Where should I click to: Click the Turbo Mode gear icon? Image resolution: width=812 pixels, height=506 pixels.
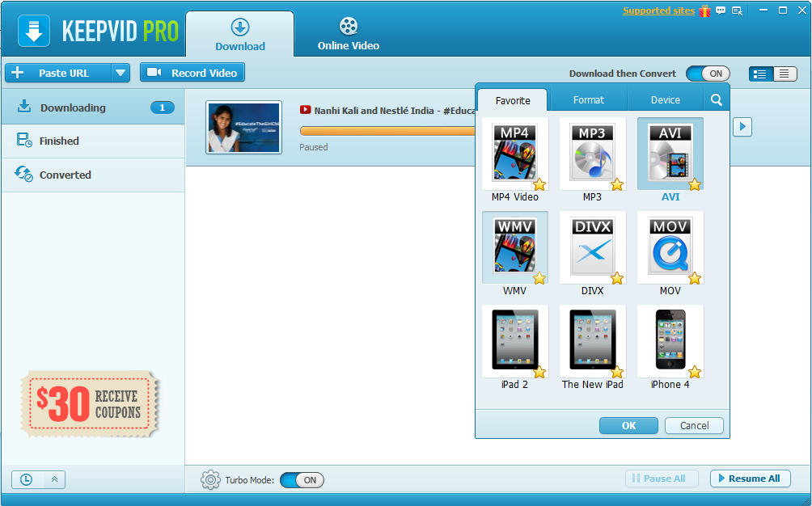click(210, 479)
